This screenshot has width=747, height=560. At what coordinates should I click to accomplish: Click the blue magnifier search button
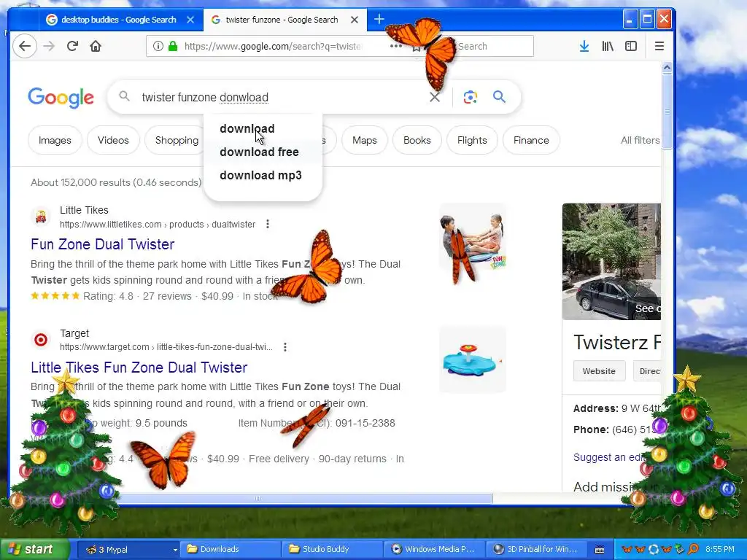coord(499,97)
